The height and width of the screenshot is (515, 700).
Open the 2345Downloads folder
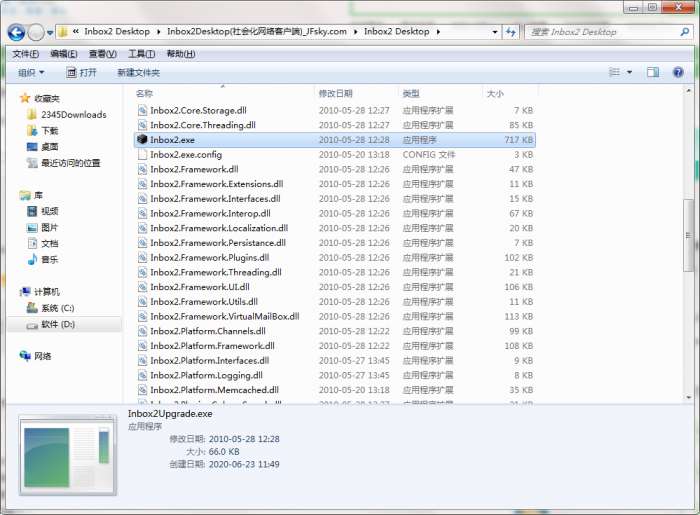point(74,115)
